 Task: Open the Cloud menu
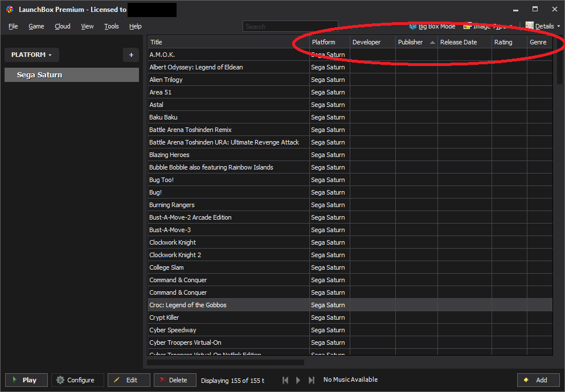(62, 26)
